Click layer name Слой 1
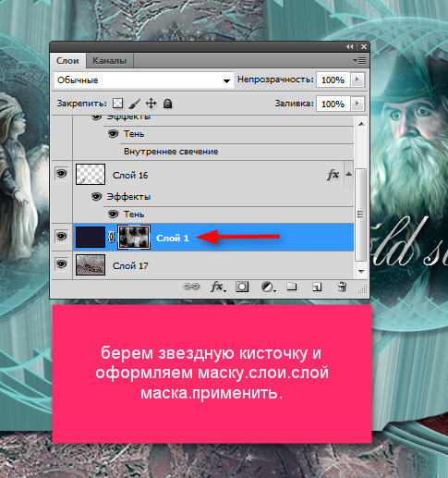 [172, 238]
